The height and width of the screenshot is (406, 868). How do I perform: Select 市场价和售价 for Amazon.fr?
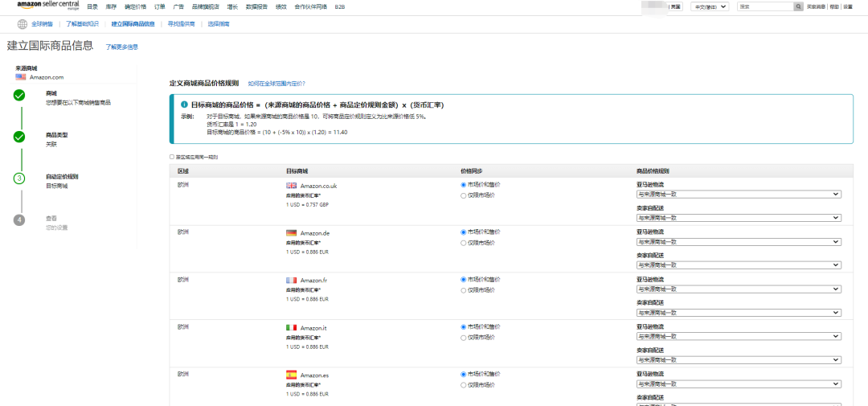[x=464, y=279]
